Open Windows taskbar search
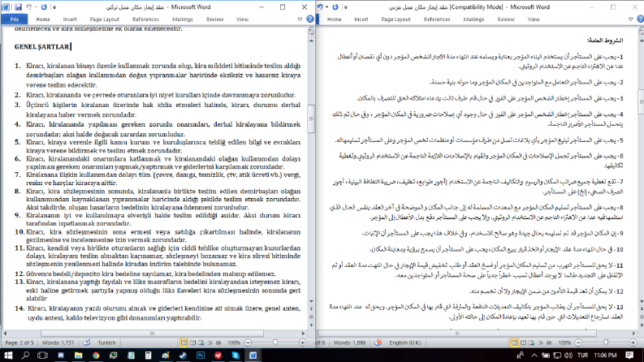 (x=25, y=355)
